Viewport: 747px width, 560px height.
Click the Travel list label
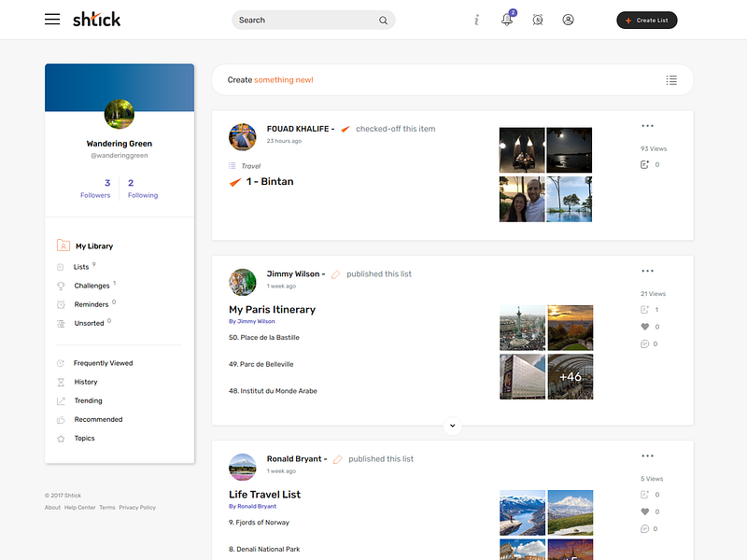250,166
